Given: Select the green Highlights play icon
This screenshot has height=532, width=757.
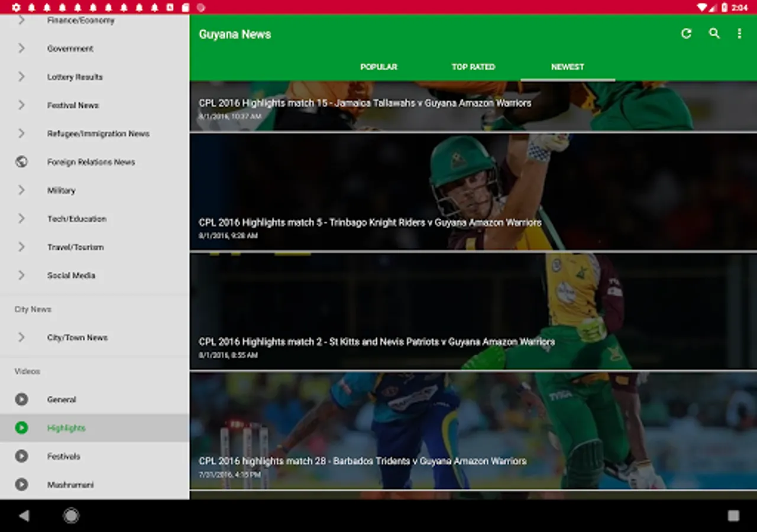Looking at the screenshot, I should click(21, 427).
